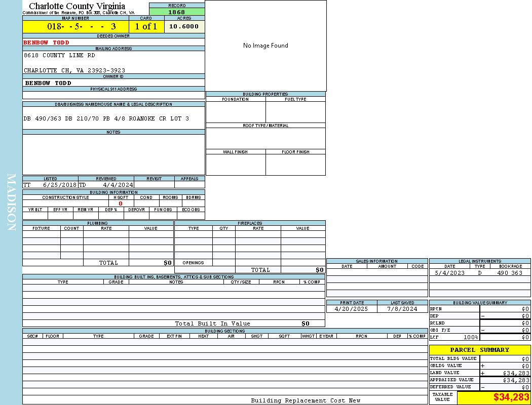The width and height of the screenshot is (532, 405).
Task: Click the book/page entry 490 363
Action: [509, 273]
